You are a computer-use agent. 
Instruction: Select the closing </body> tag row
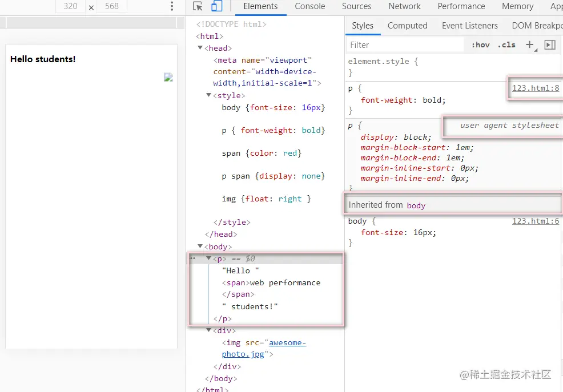(x=221, y=378)
